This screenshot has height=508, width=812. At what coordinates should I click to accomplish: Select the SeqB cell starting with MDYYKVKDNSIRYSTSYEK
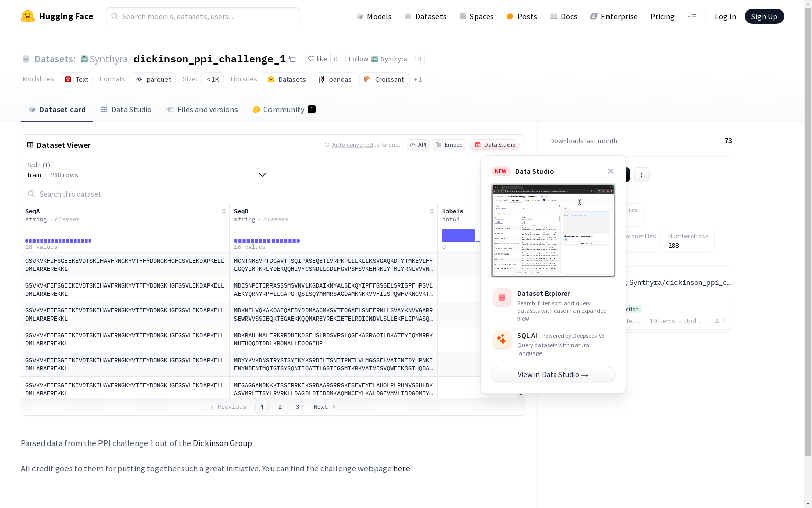click(x=333, y=364)
